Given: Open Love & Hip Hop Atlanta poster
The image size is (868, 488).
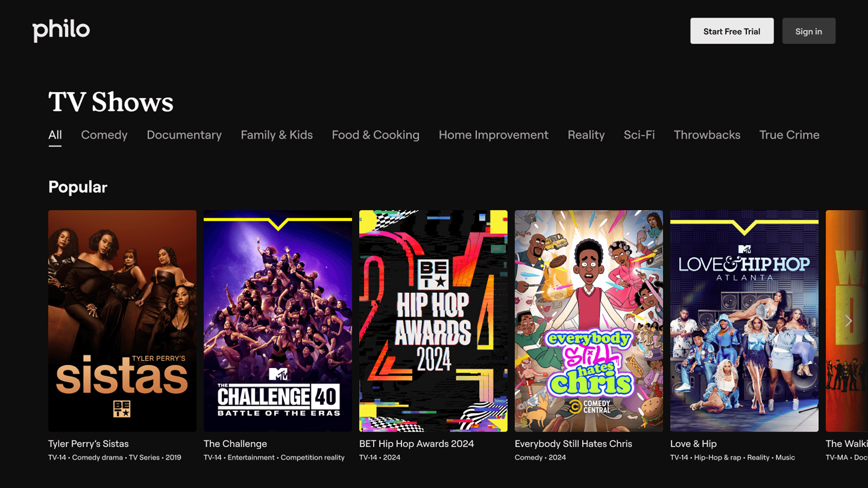Looking at the screenshot, I should tap(744, 321).
